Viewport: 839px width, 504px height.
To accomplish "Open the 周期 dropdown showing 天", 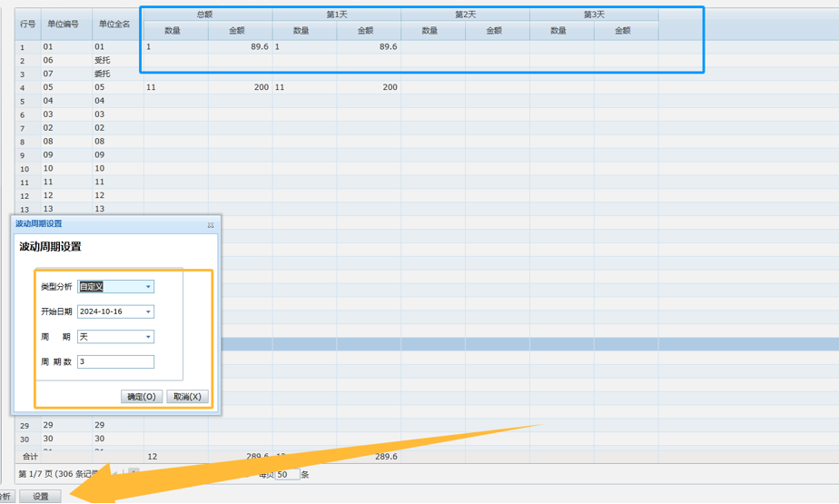I will pos(148,337).
